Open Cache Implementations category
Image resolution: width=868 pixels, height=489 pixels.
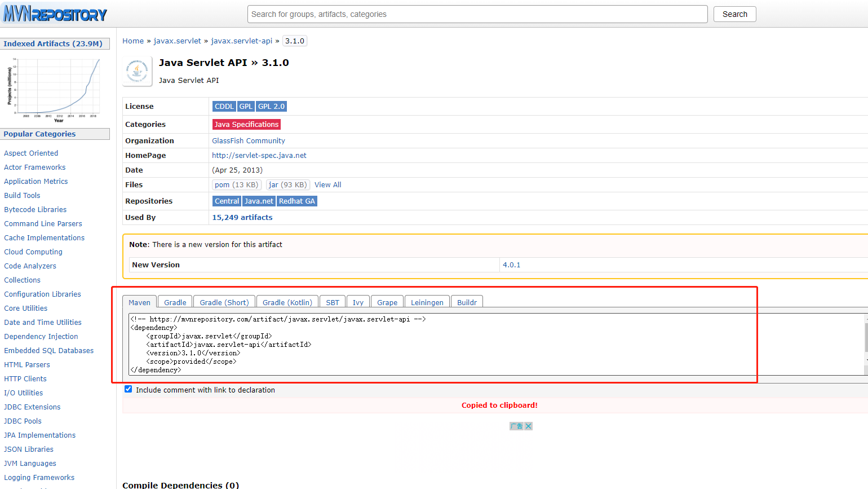[45, 237]
